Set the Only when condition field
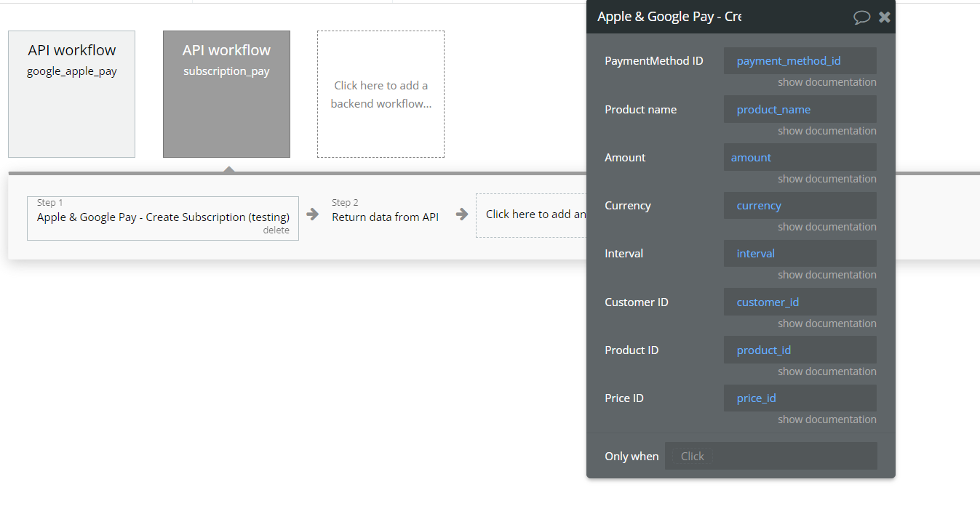The image size is (980, 506). pos(771,457)
